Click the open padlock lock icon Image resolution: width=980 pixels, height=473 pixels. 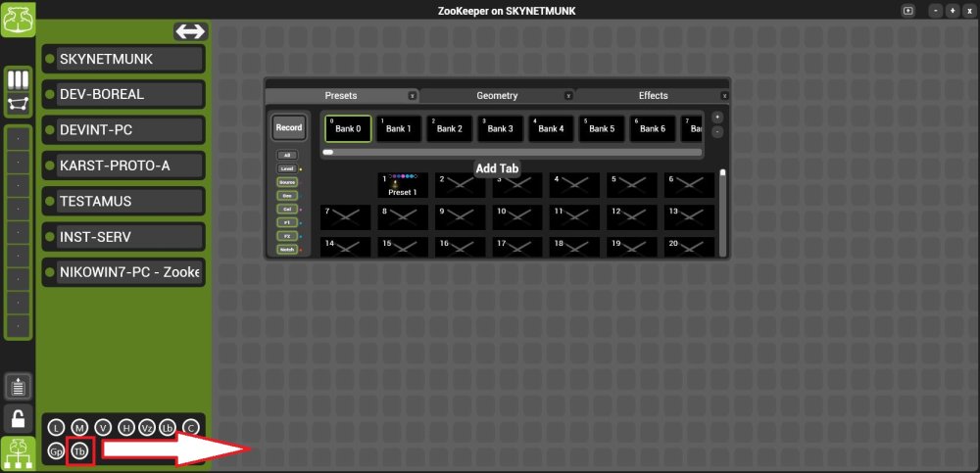(x=18, y=417)
